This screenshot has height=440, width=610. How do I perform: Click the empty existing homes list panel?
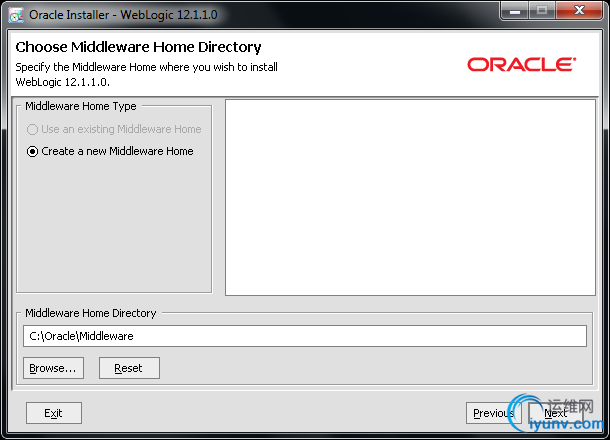point(410,197)
